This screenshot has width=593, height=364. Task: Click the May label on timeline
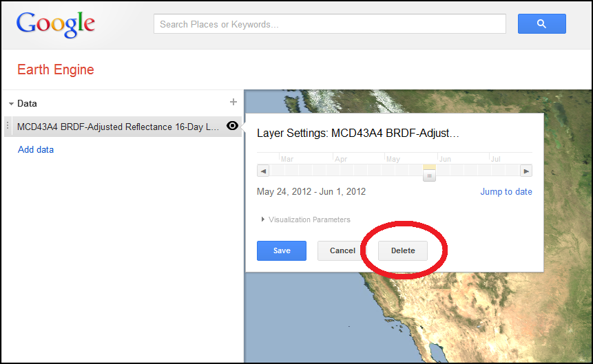(x=393, y=159)
